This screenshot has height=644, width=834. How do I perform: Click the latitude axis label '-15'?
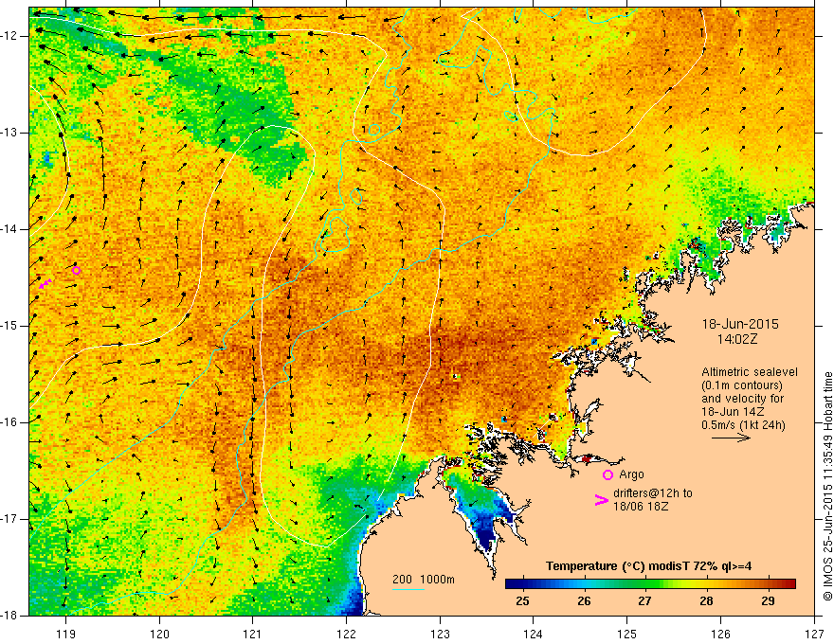point(9,326)
